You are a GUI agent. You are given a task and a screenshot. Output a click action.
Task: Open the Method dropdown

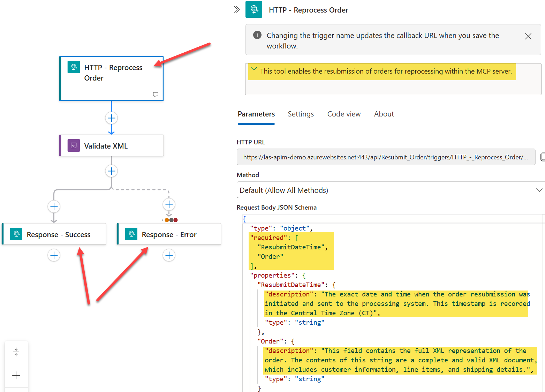coord(391,190)
